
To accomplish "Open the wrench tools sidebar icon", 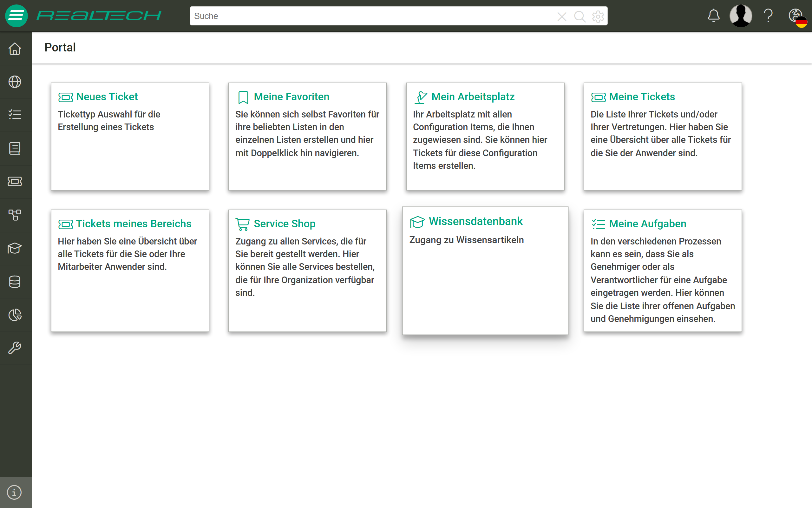I will (15, 348).
